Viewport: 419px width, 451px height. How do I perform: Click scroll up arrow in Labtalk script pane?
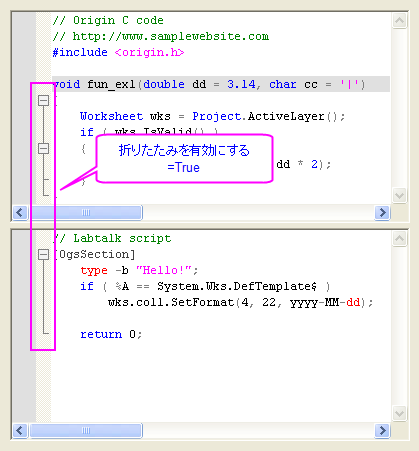point(399,239)
